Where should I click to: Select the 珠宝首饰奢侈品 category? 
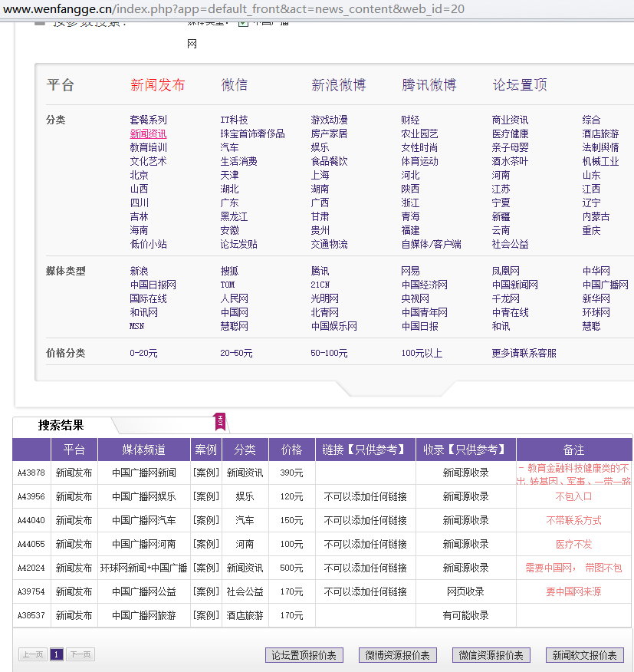point(252,133)
